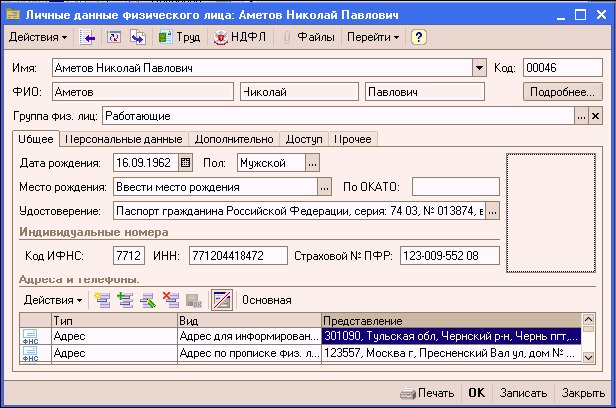Switch to the Персональные данные tab

[125, 139]
